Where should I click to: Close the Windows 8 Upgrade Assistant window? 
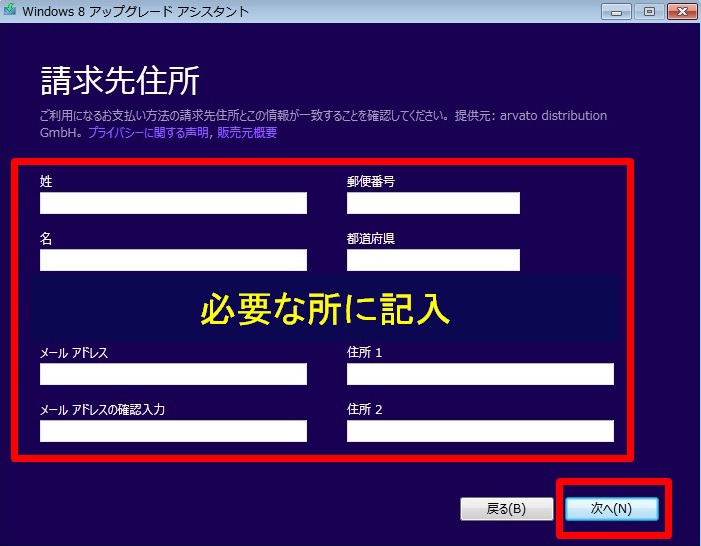tap(682, 12)
